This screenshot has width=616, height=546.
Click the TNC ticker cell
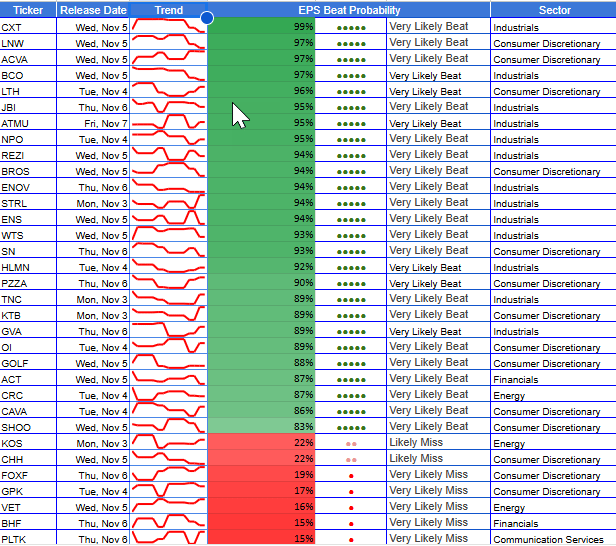pos(28,299)
